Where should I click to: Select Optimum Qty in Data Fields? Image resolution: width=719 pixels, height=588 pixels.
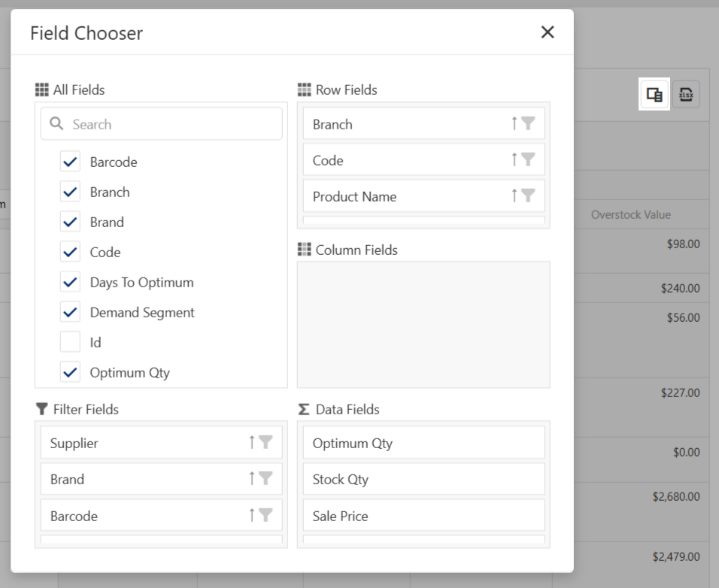click(x=423, y=443)
